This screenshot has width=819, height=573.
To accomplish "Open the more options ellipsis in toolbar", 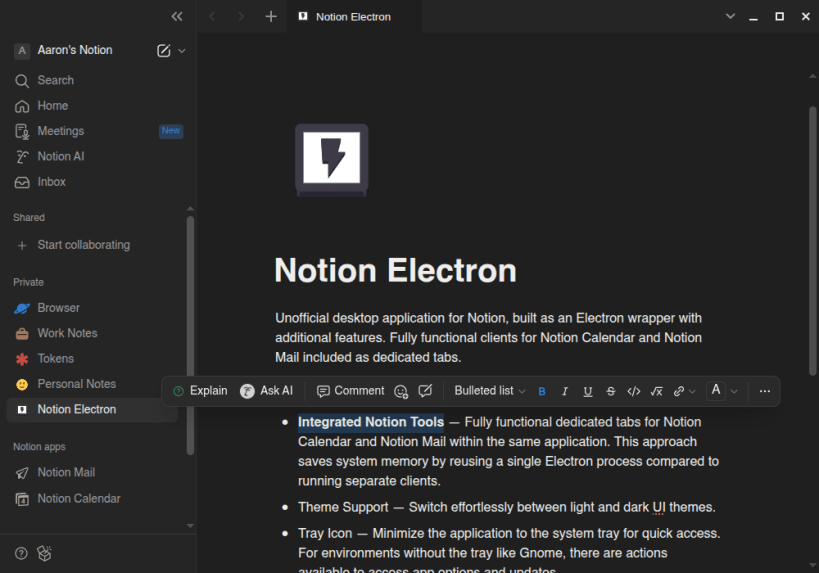I will (x=765, y=391).
